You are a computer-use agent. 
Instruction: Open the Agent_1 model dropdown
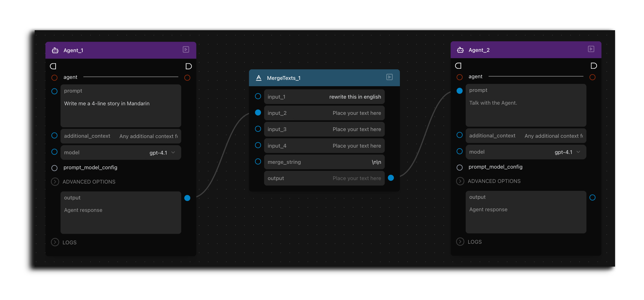tap(121, 152)
